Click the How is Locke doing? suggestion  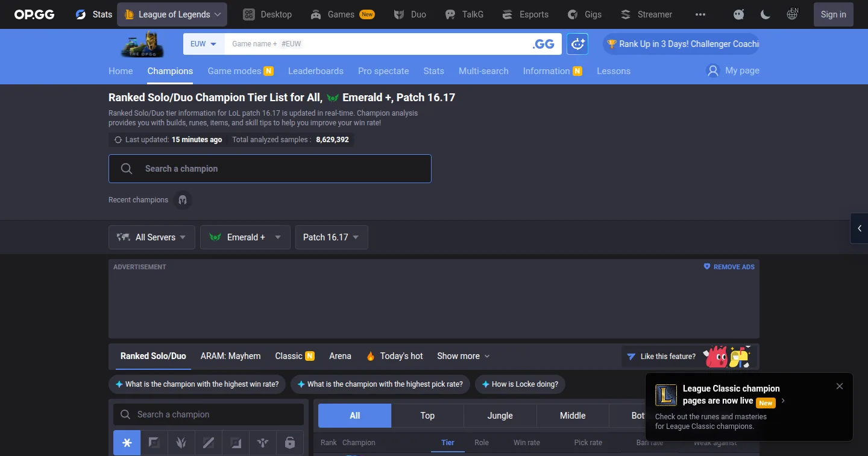[520, 384]
